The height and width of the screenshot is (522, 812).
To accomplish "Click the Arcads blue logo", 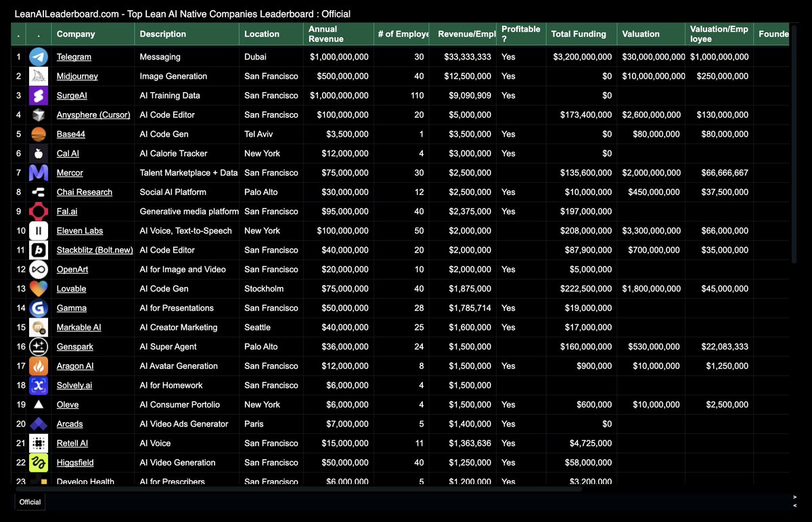I will point(39,424).
